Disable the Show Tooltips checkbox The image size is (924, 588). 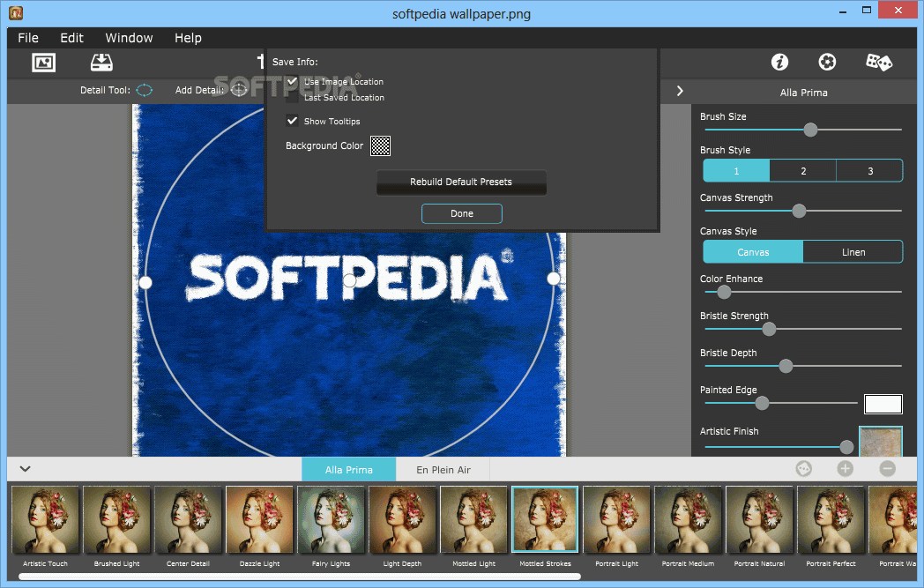pyautogui.click(x=293, y=121)
